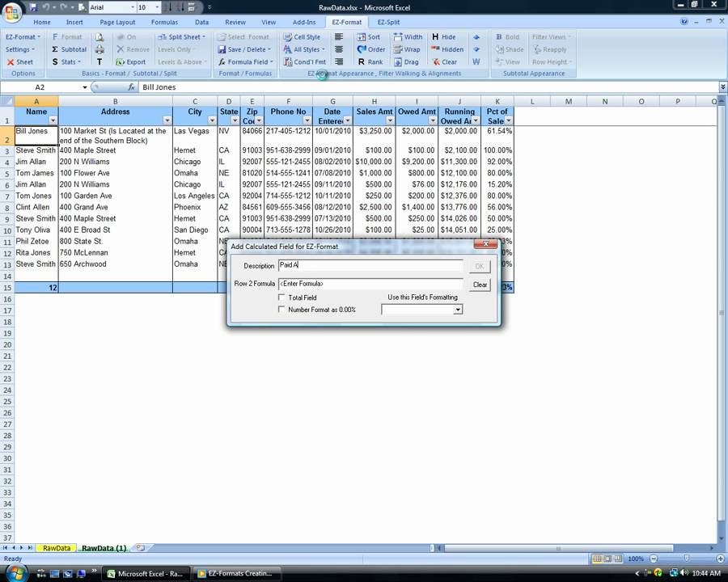The width and height of the screenshot is (728, 582).
Task: Click the zoom out minus button
Action: (x=654, y=559)
